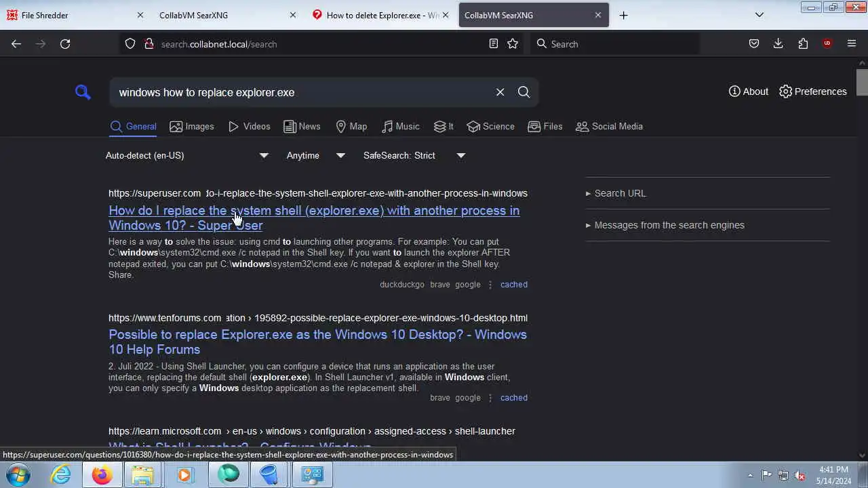Click the address bar URL
Viewport: 868px width, 488px height.
pos(219,44)
